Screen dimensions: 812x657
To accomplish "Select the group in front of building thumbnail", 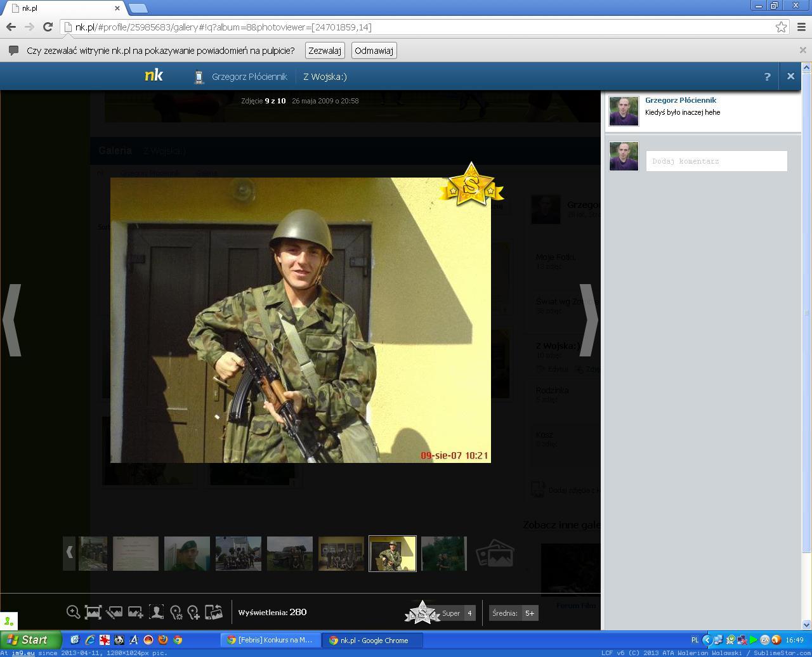I will (x=239, y=553).
